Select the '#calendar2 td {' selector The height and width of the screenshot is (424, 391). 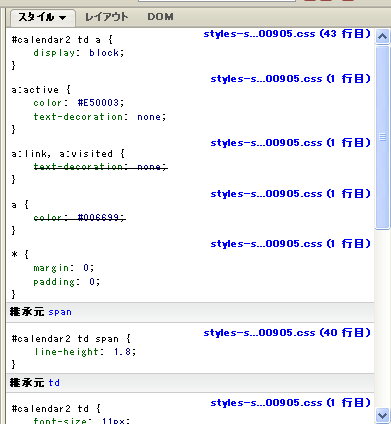point(56,409)
